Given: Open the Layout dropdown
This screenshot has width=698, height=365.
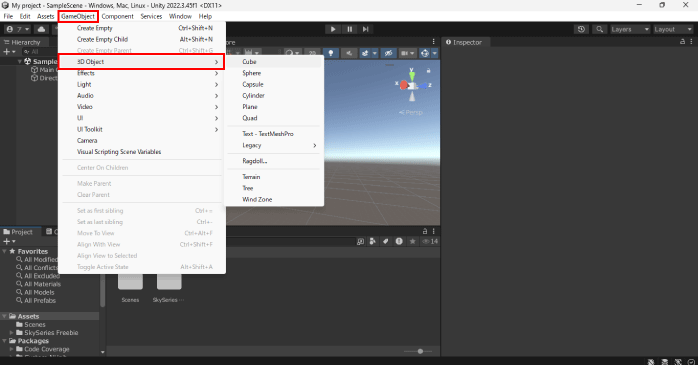Looking at the screenshot, I should (x=673, y=29).
